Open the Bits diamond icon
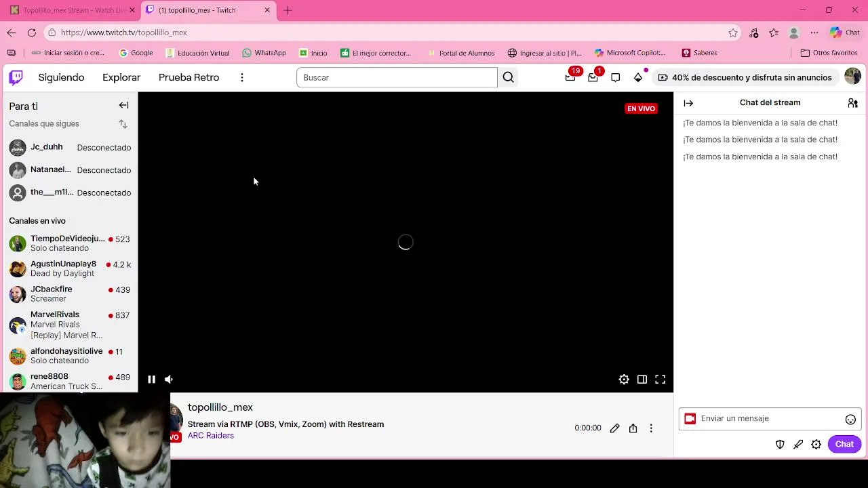Viewport: 868px width, 488px height. tap(638, 77)
